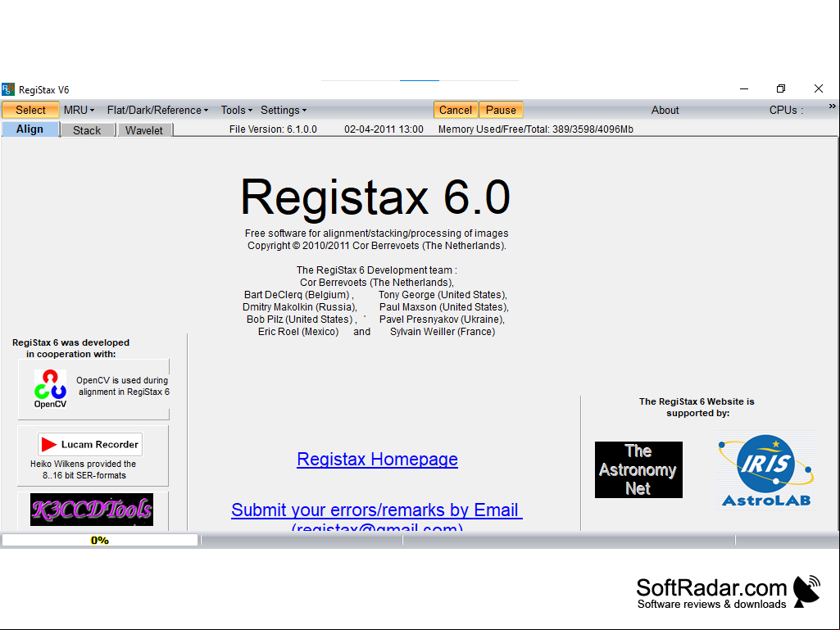Click the Heiko Wilkens SER-formats text

click(84, 469)
